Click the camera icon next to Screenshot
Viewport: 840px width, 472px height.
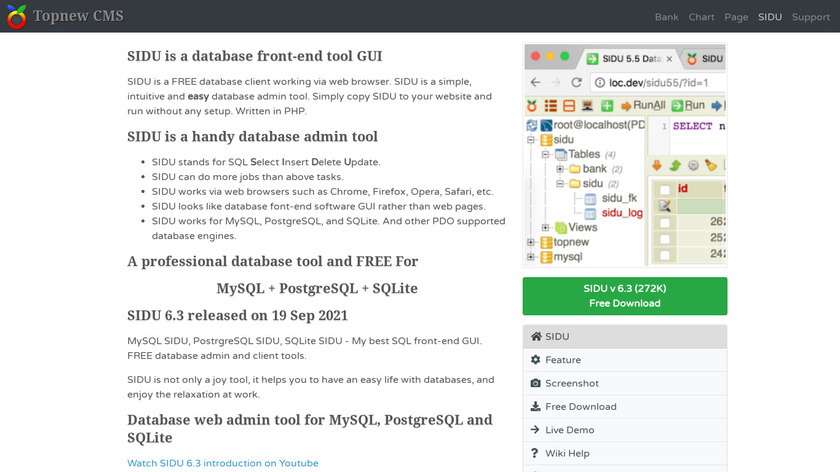click(536, 383)
